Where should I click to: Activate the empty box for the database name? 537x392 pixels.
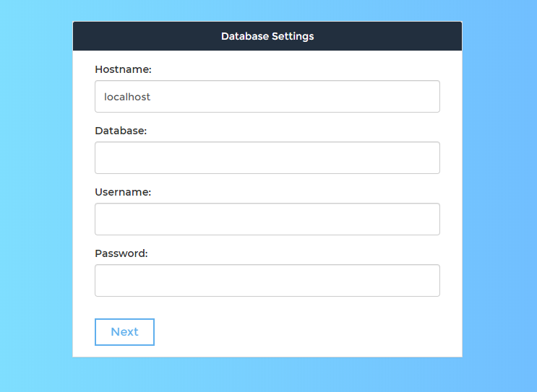tap(267, 158)
